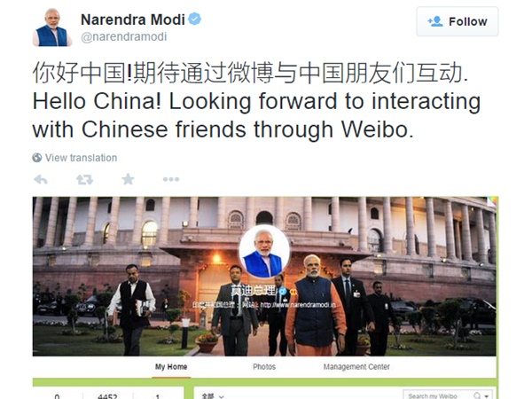Switch to the My Home tab
Screen dimensions: 532x399
click(171, 367)
